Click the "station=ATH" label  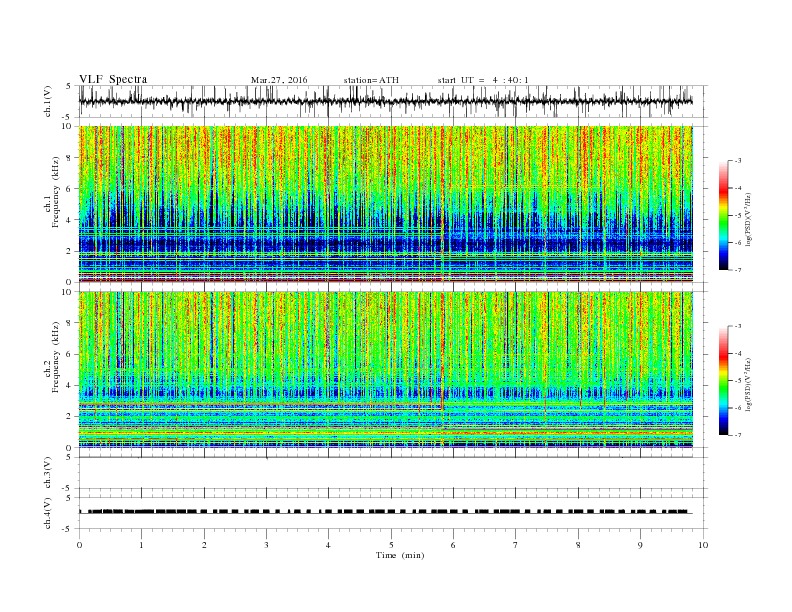click(x=371, y=80)
